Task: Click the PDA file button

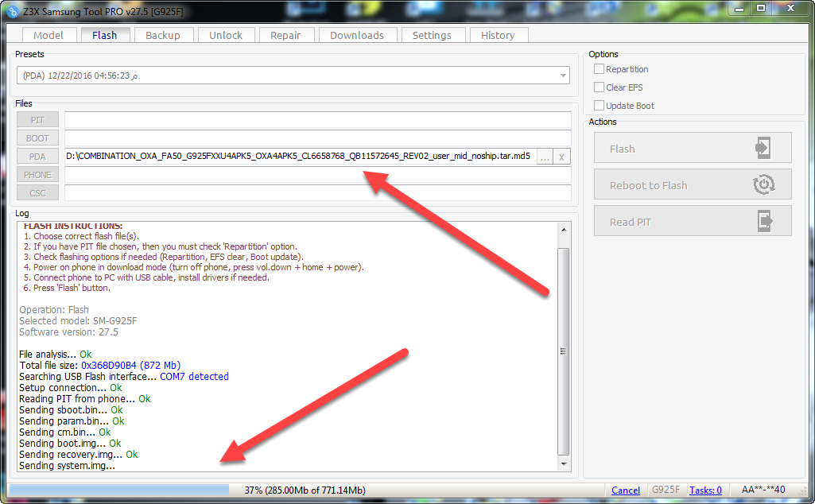Action: [37, 157]
